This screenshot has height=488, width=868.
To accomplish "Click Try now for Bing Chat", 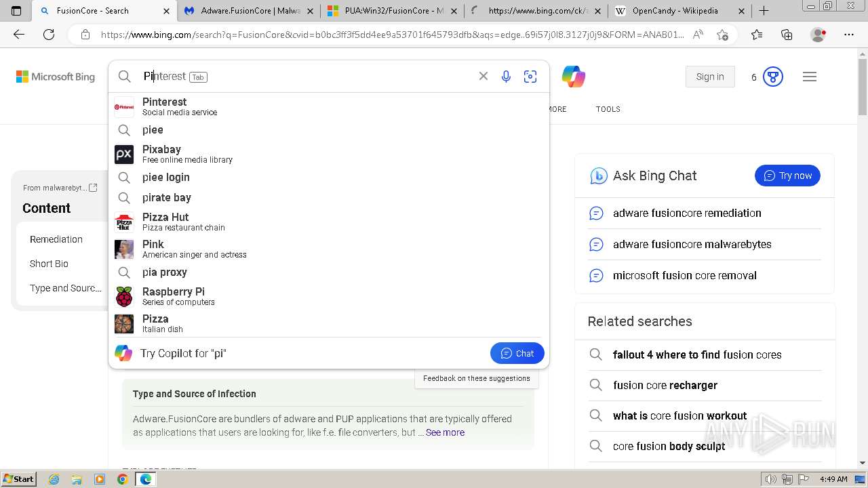I will [787, 176].
